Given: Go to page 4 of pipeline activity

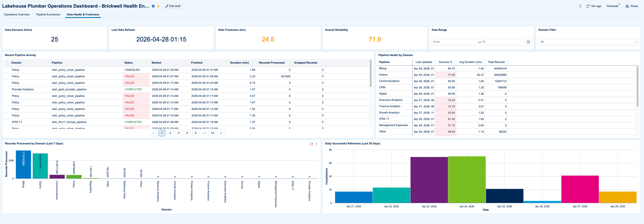Looking at the screenshot, I should 187,133.
